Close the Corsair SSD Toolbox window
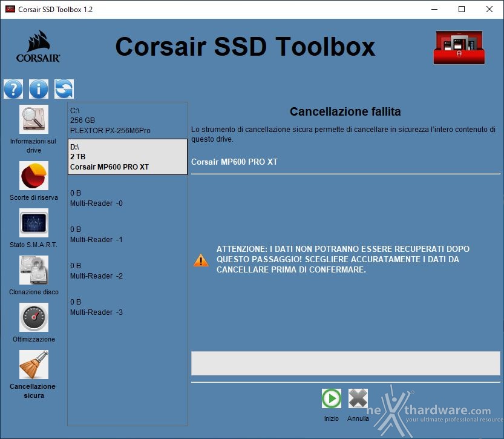Image resolution: width=504 pixels, height=439 pixels. click(489, 9)
